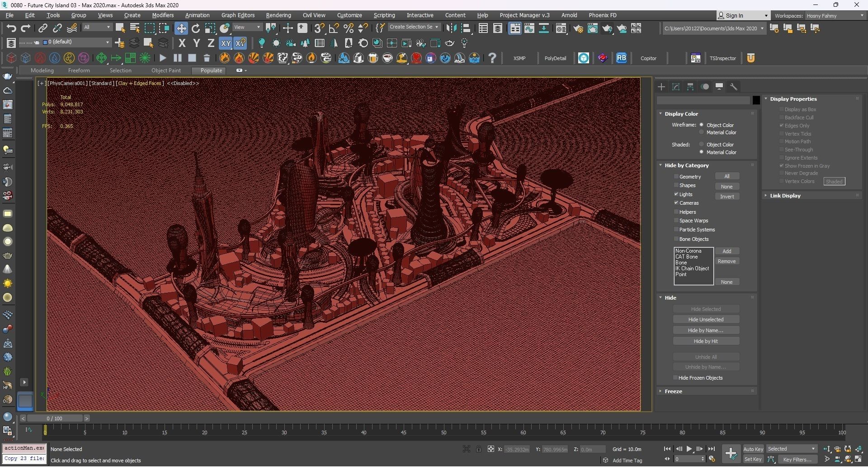Open the Modify command panel tab
Image resolution: width=868 pixels, height=470 pixels.
676,87
